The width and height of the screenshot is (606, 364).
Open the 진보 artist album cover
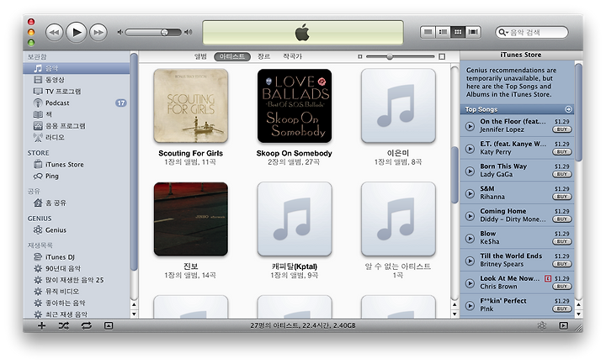tap(190, 219)
